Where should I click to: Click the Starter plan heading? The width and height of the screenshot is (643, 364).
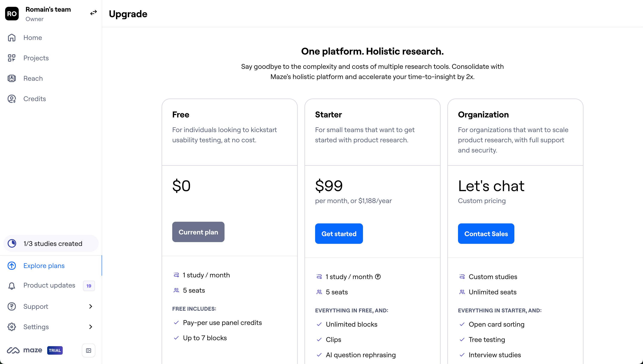[x=328, y=114]
